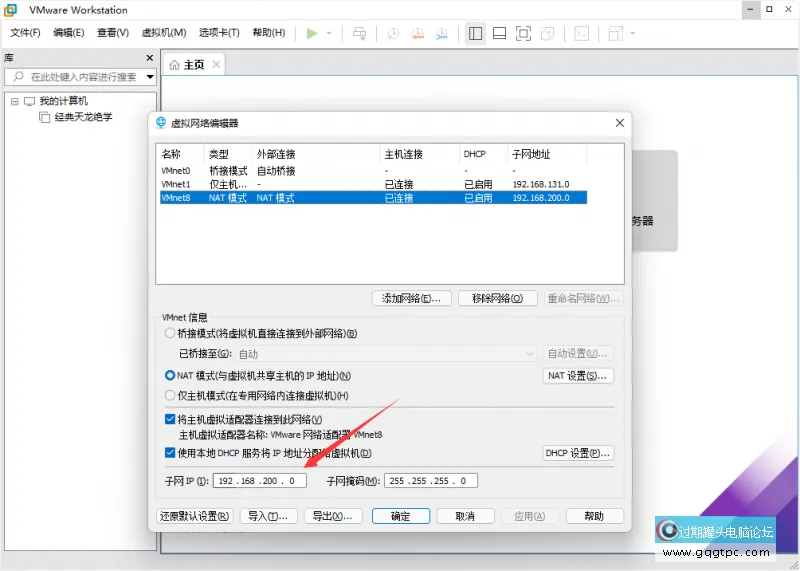Click the full screen mode icon
This screenshot has width=800, height=571.
pyautogui.click(x=523, y=34)
